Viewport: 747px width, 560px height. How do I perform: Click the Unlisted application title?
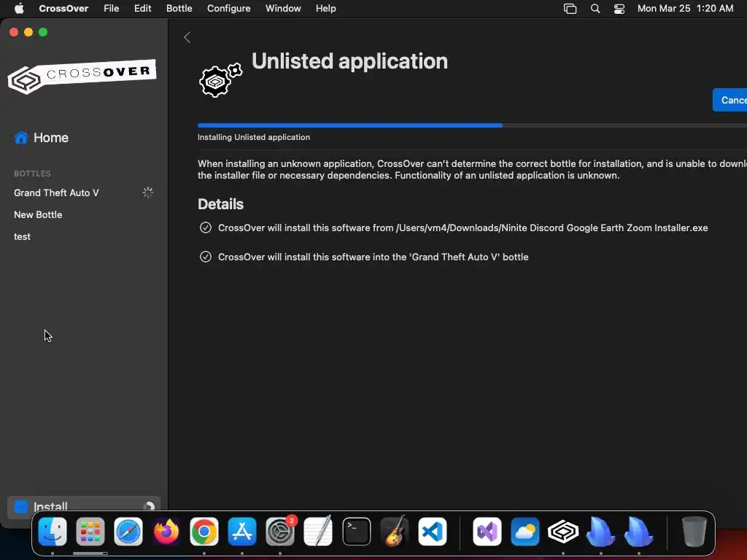click(349, 61)
